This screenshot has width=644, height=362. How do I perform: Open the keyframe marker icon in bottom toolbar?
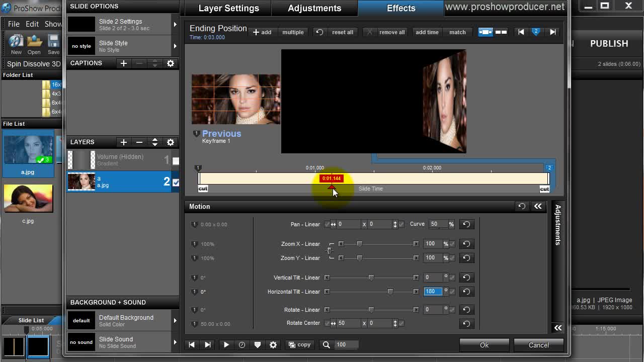pos(258,345)
